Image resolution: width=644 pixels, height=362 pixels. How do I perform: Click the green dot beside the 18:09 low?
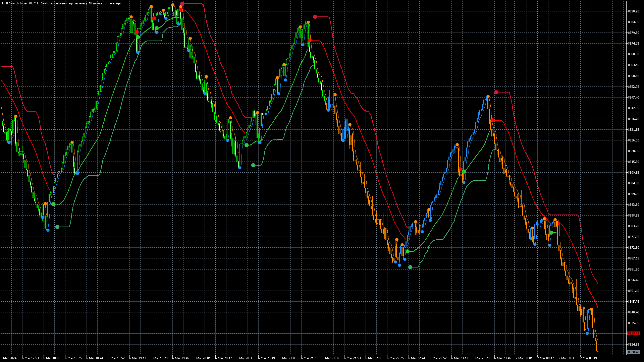(x=54, y=204)
